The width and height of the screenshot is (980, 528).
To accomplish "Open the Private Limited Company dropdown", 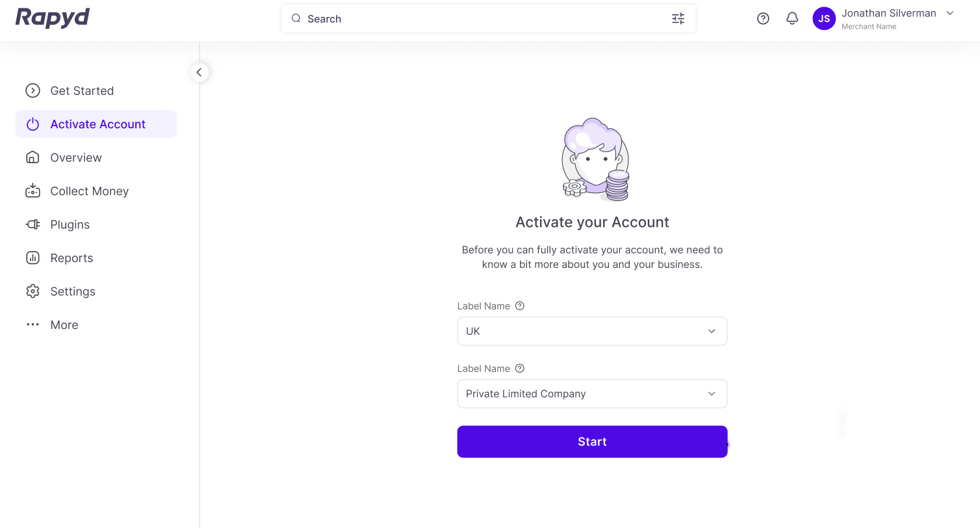I will [591, 394].
